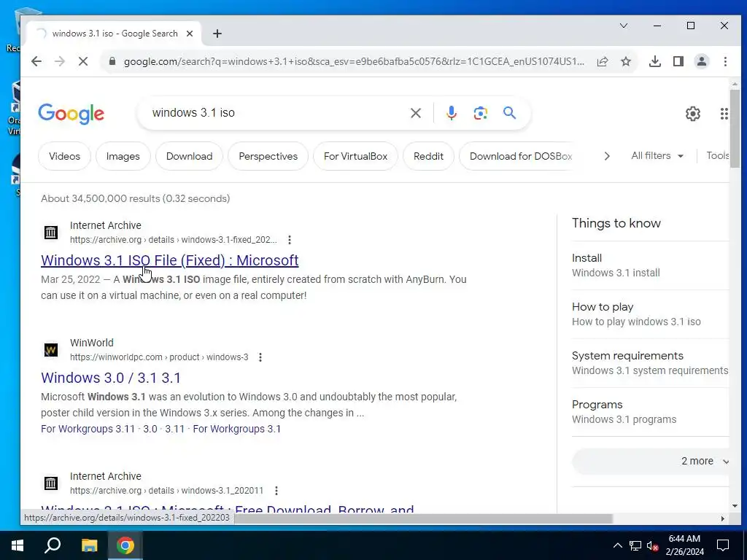Open the 3.0 sitelink
Screen dimensions: 747x560
pyautogui.click(x=150, y=429)
